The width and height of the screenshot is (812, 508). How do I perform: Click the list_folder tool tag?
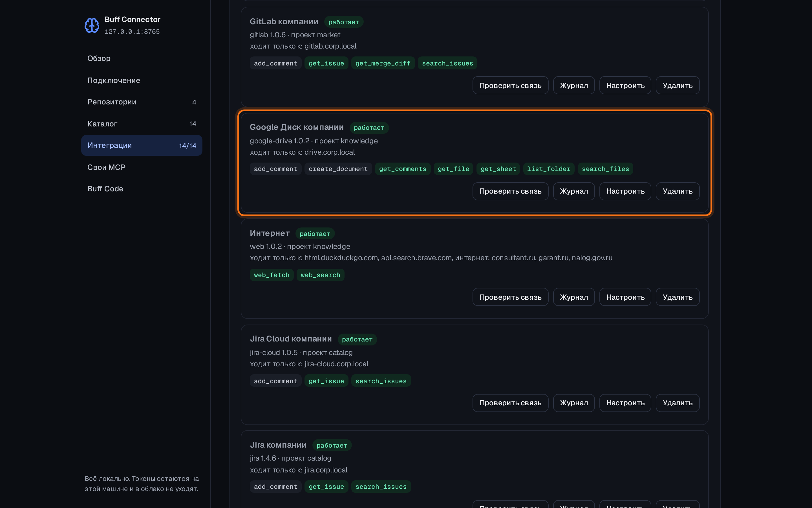549,169
